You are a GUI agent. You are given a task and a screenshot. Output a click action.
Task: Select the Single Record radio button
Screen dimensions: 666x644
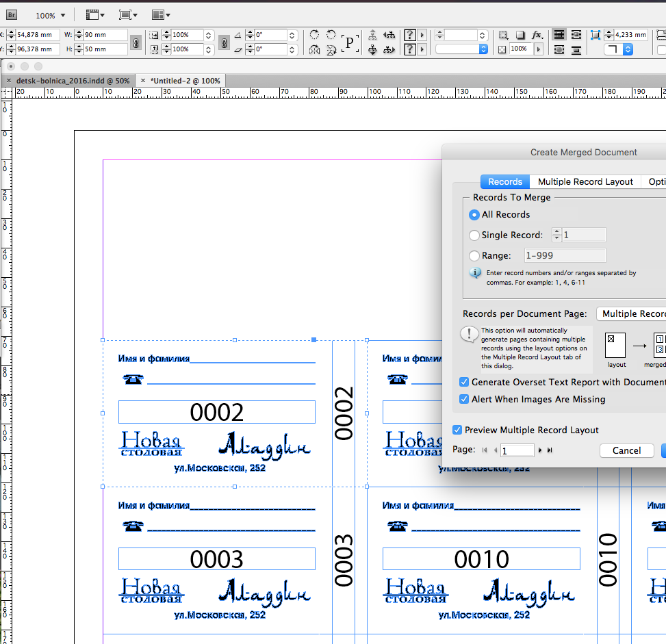click(x=474, y=235)
